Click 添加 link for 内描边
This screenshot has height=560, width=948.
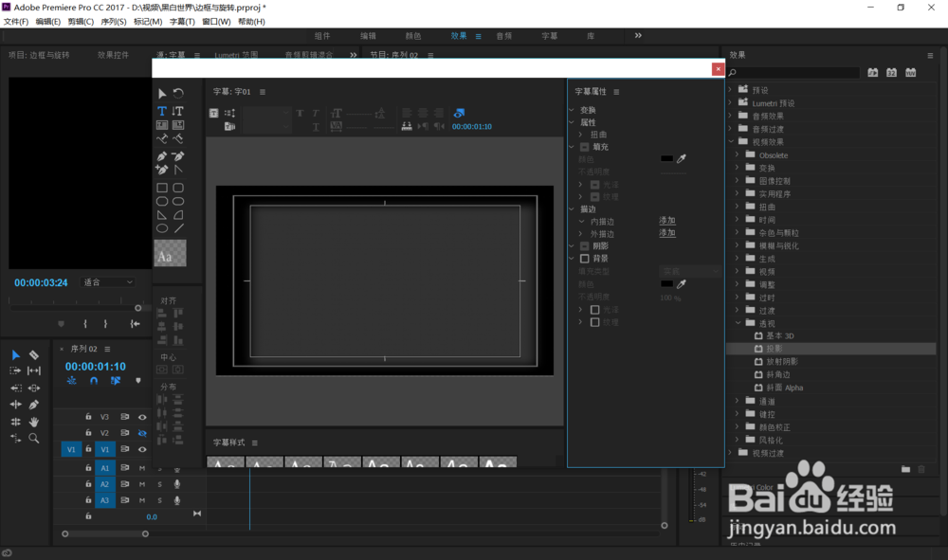pos(666,221)
